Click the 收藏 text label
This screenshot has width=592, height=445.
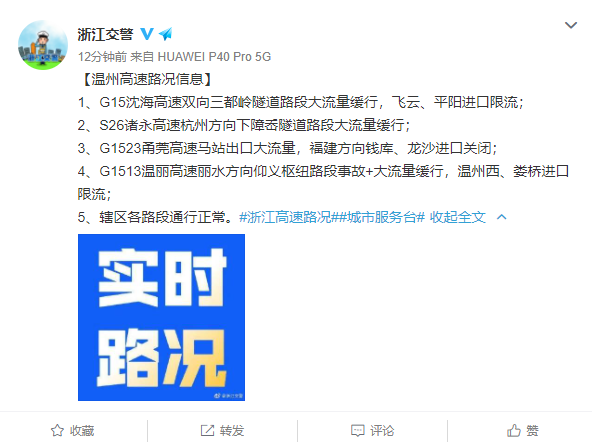coord(82,431)
